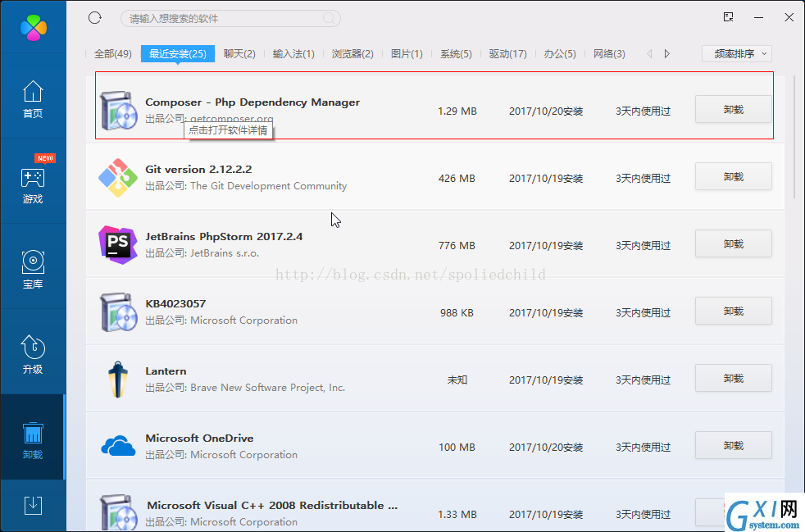Click the 426 MB size value
Image resolution: width=805 pixels, height=532 pixels.
[457, 178]
